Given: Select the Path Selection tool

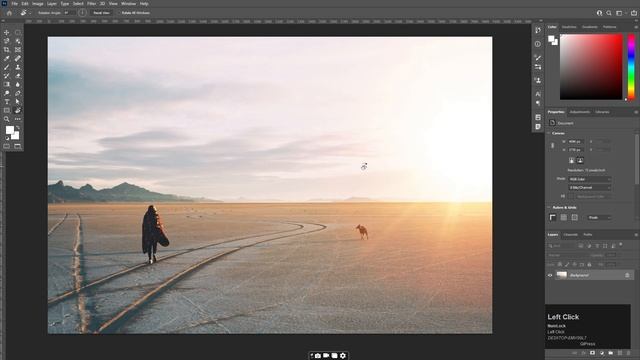Looking at the screenshot, I should 18,102.
